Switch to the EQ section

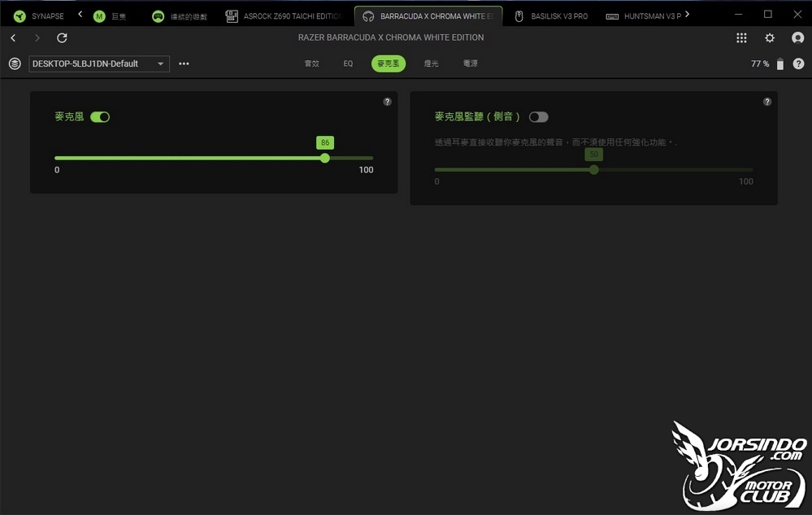tap(348, 63)
